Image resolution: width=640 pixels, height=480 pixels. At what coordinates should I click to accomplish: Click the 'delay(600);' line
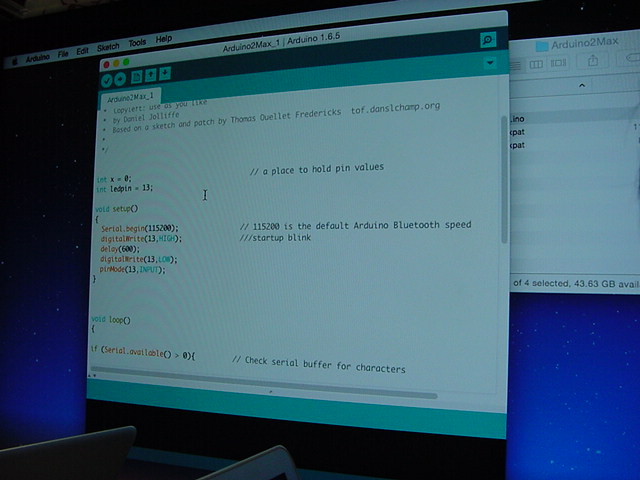point(120,249)
